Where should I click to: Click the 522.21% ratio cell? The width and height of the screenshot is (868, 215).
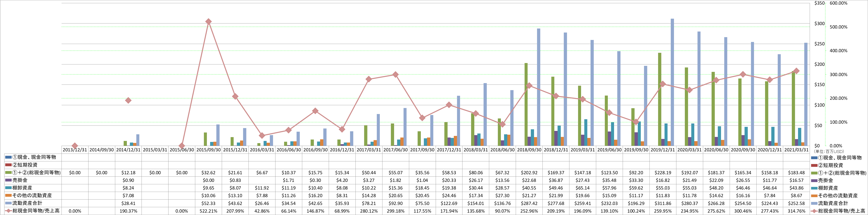click(x=208, y=211)
